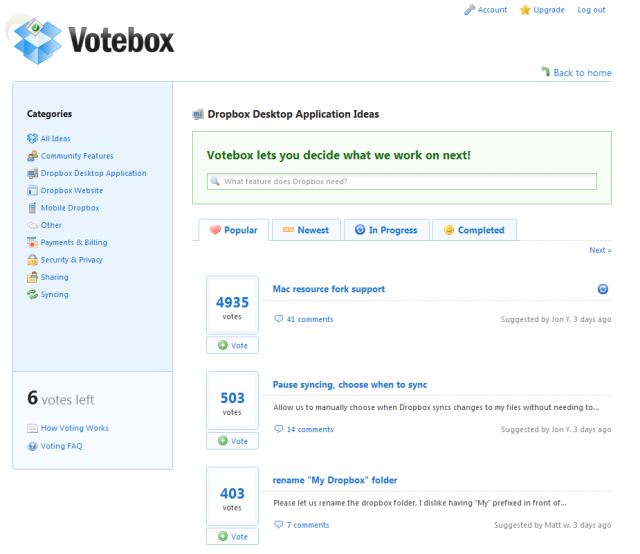Click the feature suggestion search field

coord(401,182)
